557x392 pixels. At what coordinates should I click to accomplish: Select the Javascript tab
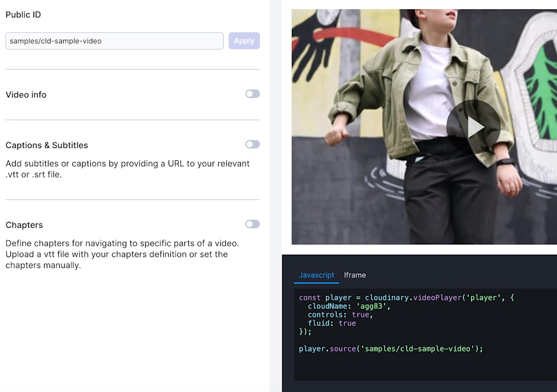click(316, 275)
